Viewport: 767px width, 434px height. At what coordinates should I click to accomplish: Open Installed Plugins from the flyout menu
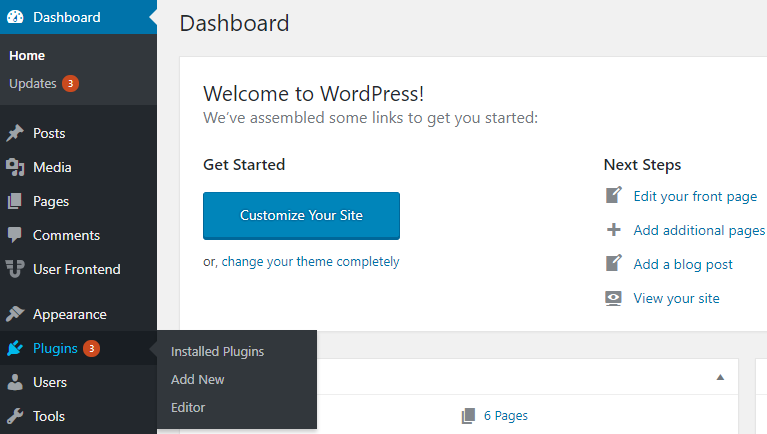[x=217, y=351]
